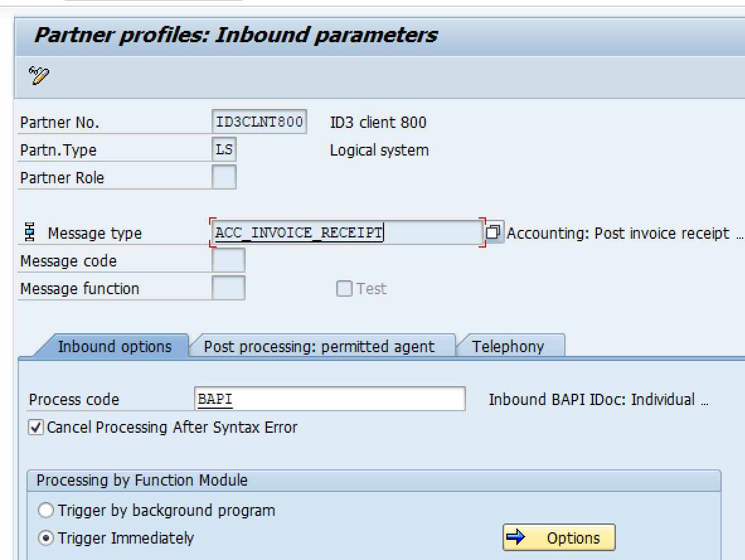
Task: Uncheck Cancel Processing After Syntax Error
Action: [36, 428]
